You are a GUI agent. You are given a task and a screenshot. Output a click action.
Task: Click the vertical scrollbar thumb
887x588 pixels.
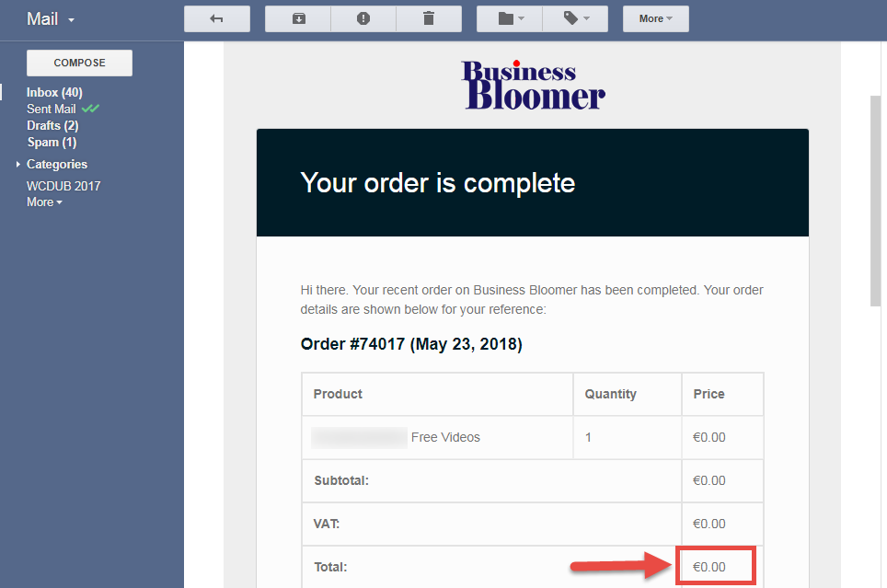pyautogui.click(x=875, y=201)
